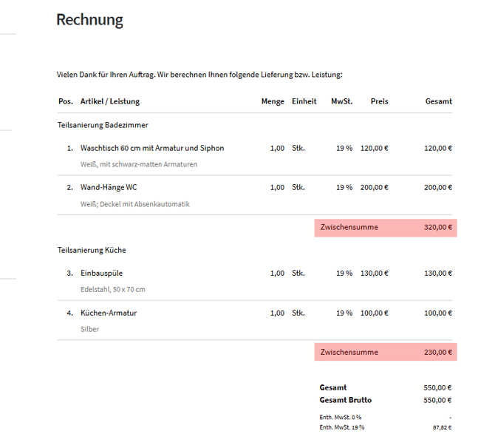495x448 pixels.
Task: Select the 'Teilsanierung Badezimmer' section title
Action: click(x=103, y=125)
